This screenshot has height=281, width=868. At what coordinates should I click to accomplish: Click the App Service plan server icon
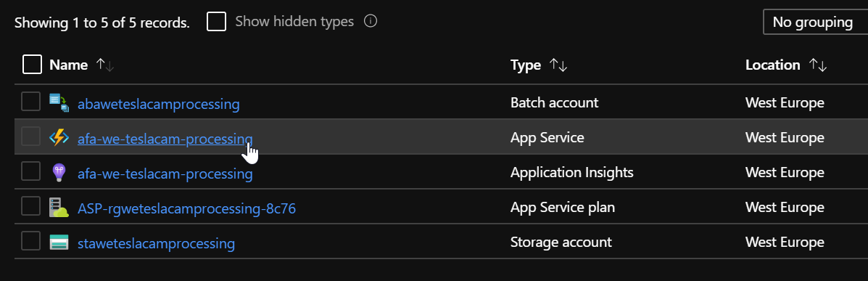click(59, 207)
